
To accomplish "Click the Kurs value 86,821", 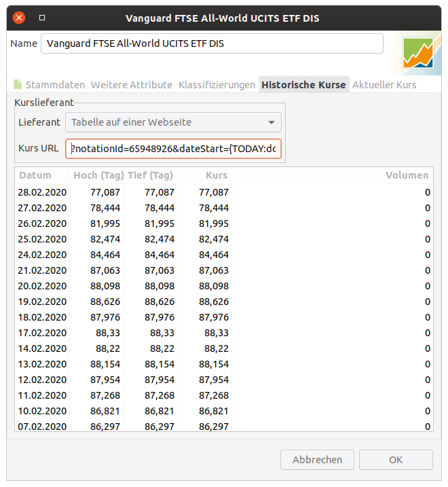I will coord(214,411).
